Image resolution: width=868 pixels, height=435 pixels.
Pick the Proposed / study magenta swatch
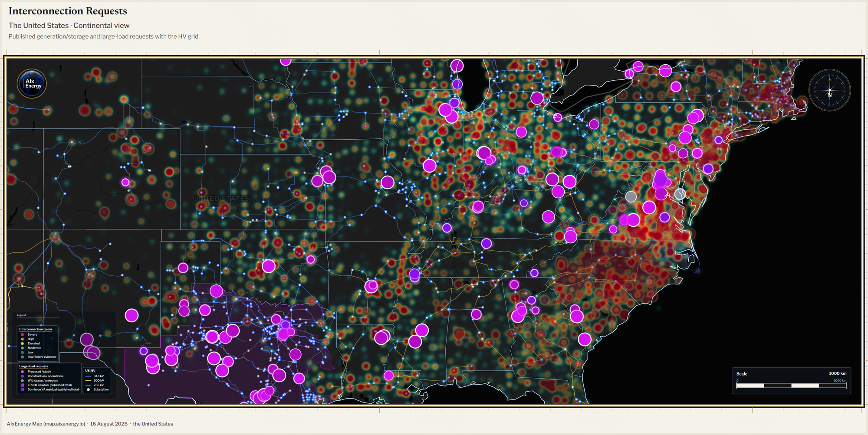click(x=22, y=372)
